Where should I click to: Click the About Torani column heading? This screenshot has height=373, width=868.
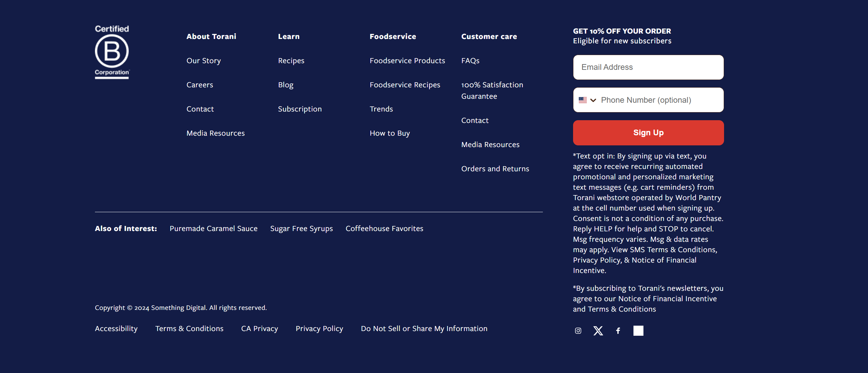[x=211, y=36]
